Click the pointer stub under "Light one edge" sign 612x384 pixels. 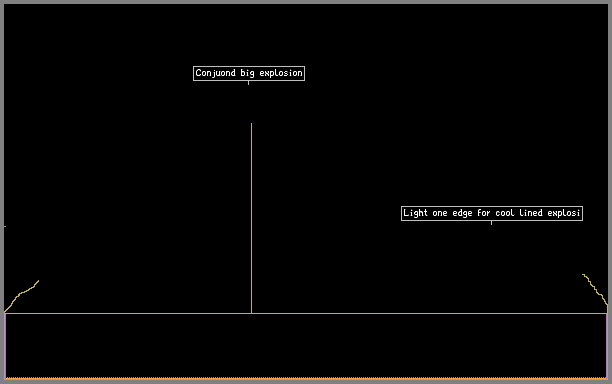[491, 223]
